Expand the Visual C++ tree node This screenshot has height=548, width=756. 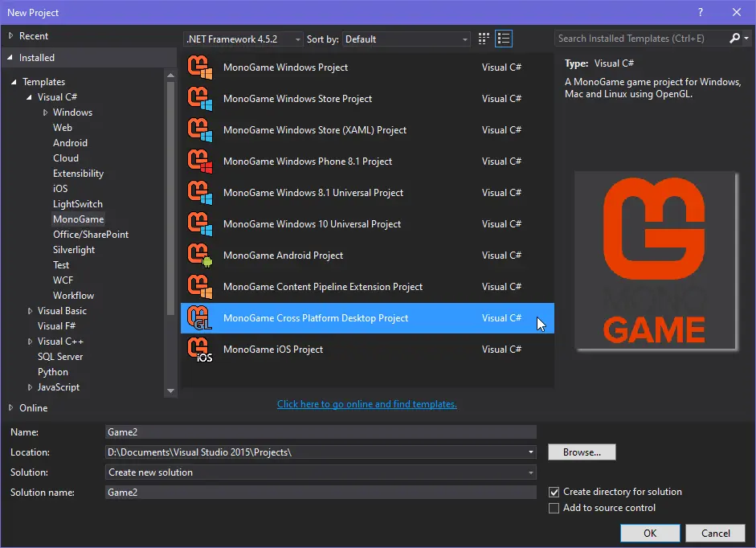coord(30,341)
